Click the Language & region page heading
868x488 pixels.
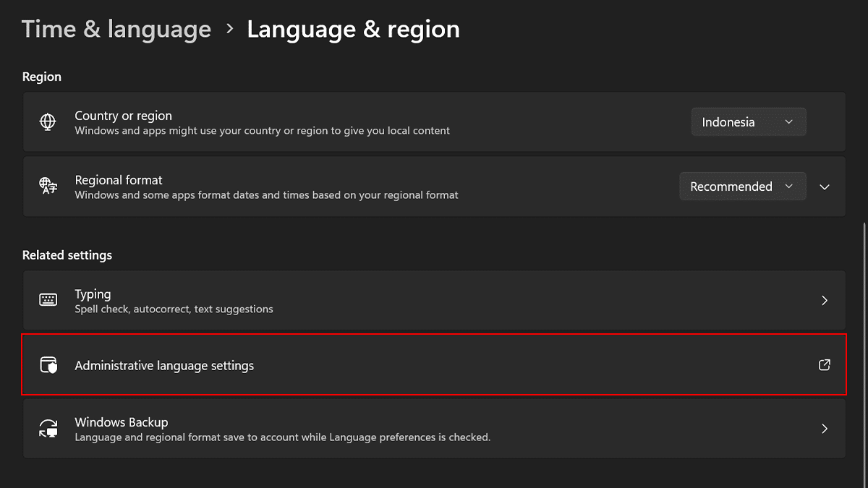point(353,30)
